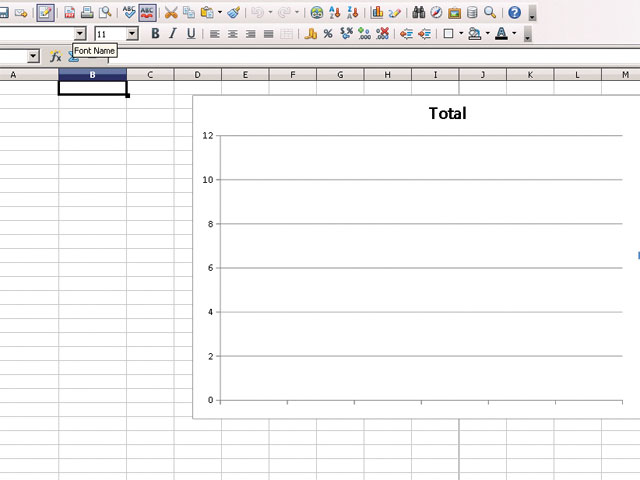Expand the Formatting toolbar overflow arrow
The height and width of the screenshot is (480, 640).
(x=527, y=34)
